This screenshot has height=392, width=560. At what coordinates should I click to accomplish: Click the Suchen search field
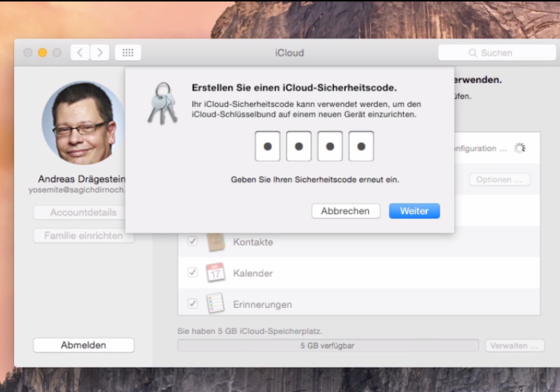[497, 52]
